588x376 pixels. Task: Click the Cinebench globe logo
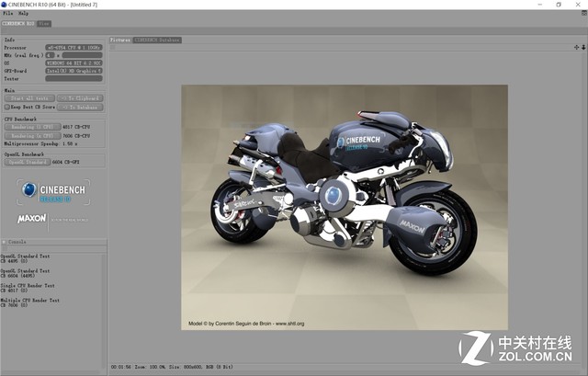click(x=29, y=190)
